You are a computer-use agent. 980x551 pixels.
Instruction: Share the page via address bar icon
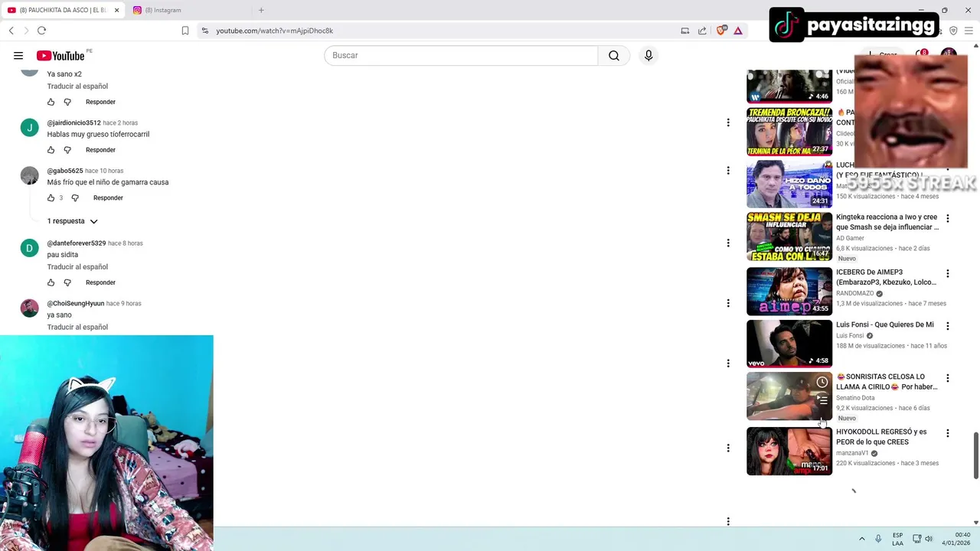pos(702,31)
